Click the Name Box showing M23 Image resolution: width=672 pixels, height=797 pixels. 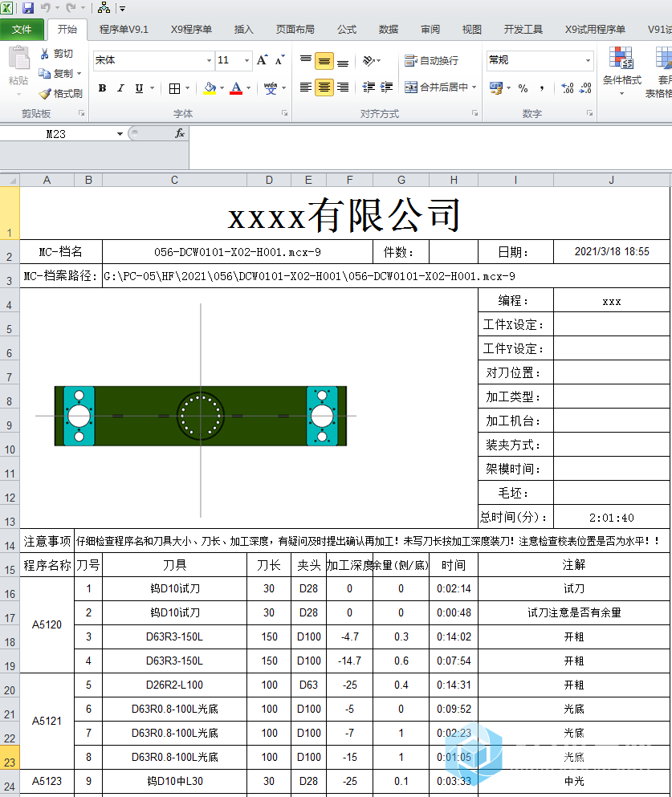coord(57,134)
